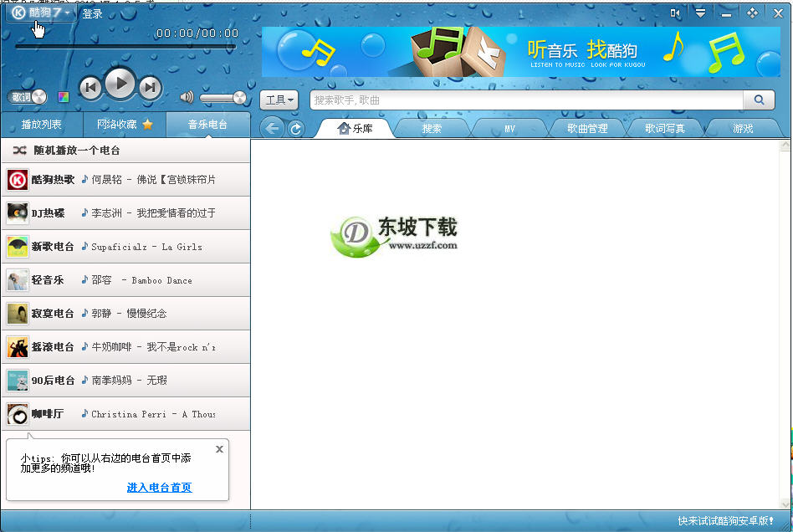Go back with the left arrow button
The width and height of the screenshot is (793, 532).
click(272, 129)
